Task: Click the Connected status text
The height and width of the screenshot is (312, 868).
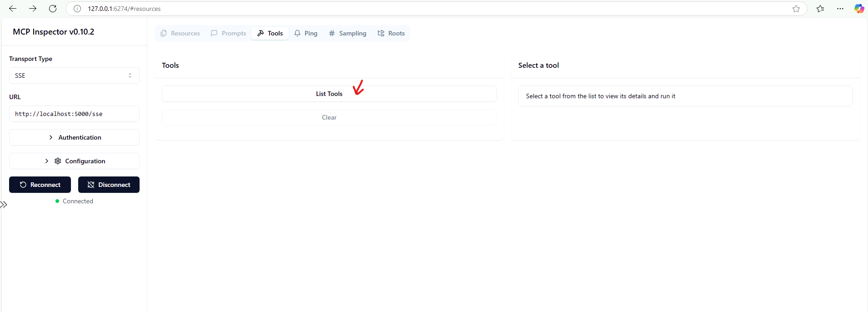Action: pos(78,201)
